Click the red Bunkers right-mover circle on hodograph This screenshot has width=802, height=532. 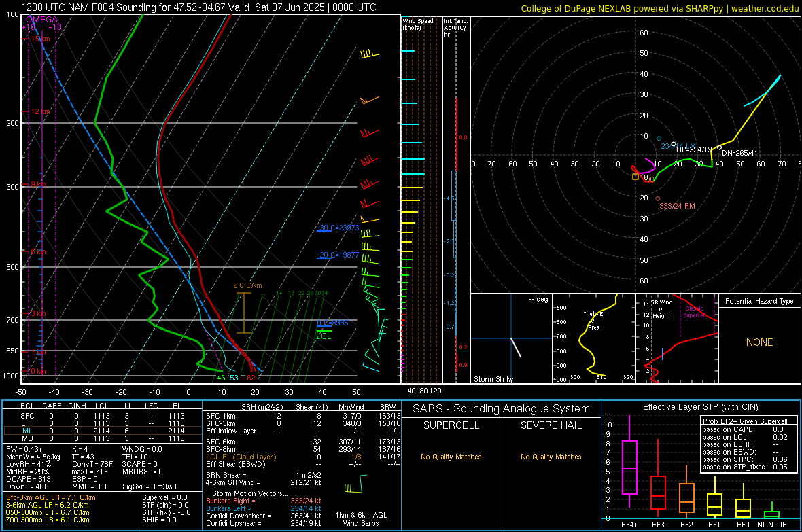click(x=658, y=199)
